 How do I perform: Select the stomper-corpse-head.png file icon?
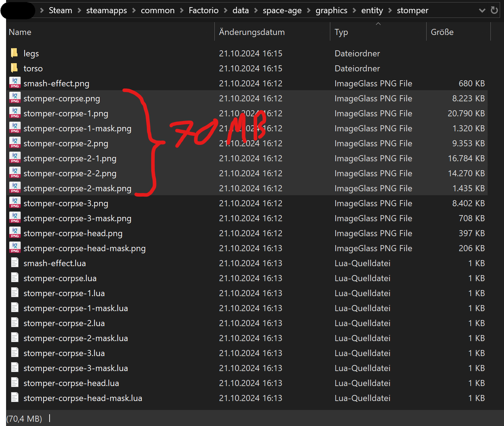pyautogui.click(x=15, y=233)
